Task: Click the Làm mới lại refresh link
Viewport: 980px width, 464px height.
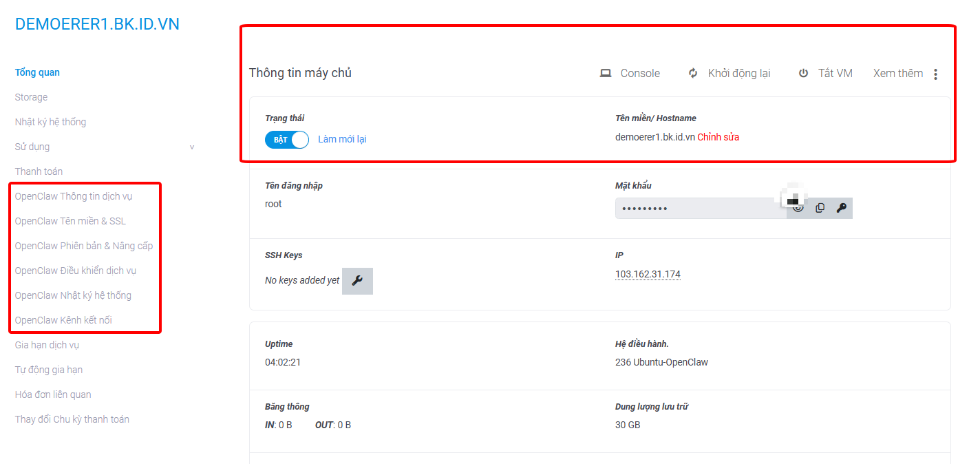Action: [342, 140]
